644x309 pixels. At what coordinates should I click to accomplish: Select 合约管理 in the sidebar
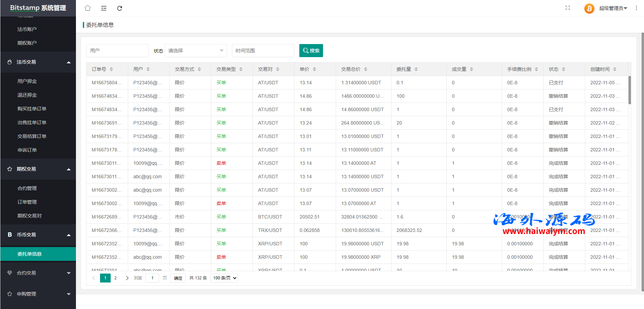(27, 188)
